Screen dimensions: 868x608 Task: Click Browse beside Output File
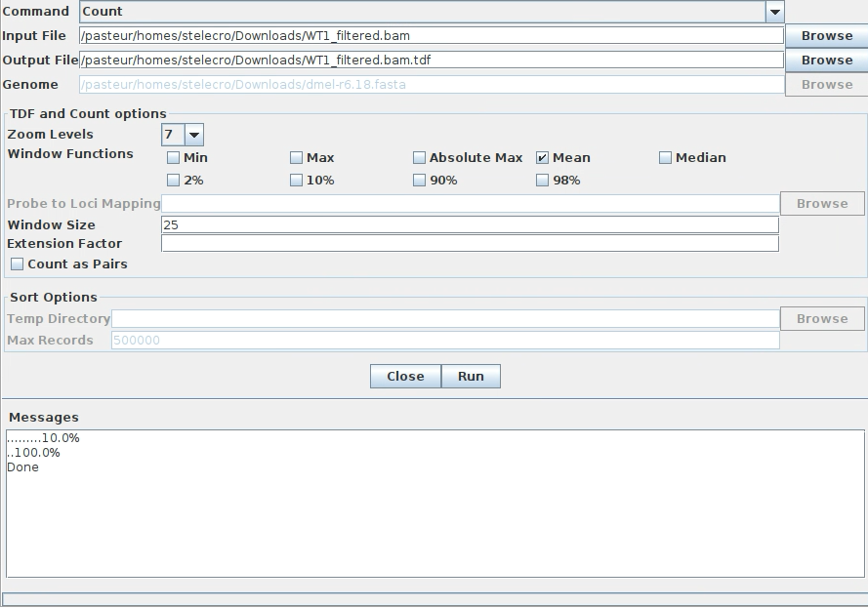[826, 60]
